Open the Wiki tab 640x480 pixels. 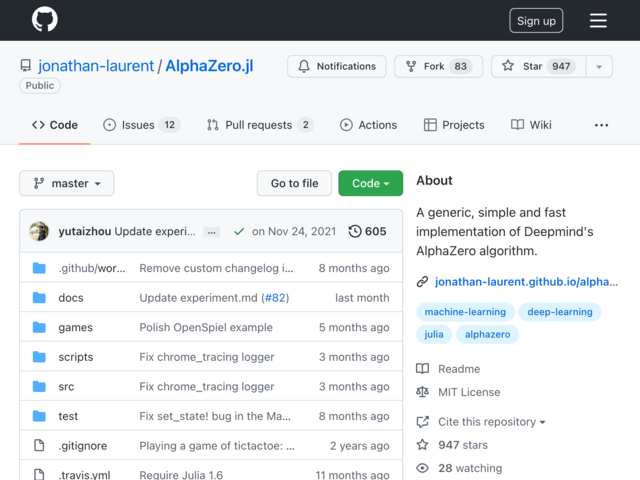(531, 125)
